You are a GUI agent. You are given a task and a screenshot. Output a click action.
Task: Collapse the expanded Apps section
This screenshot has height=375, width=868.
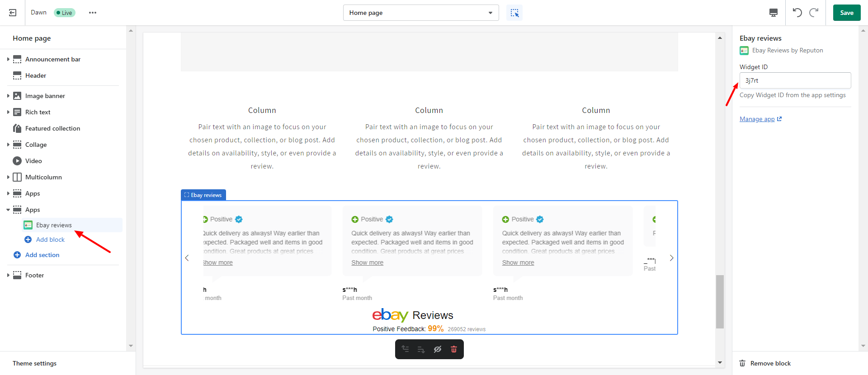click(x=8, y=210)
